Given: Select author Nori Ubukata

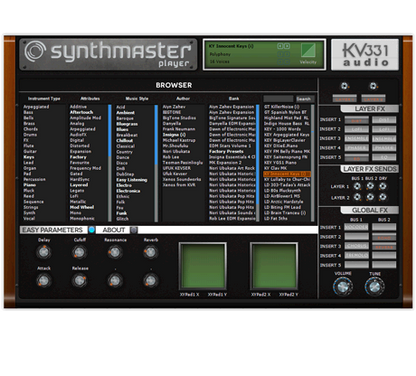Looking at the screenshot, I should [x=176, y=151].
